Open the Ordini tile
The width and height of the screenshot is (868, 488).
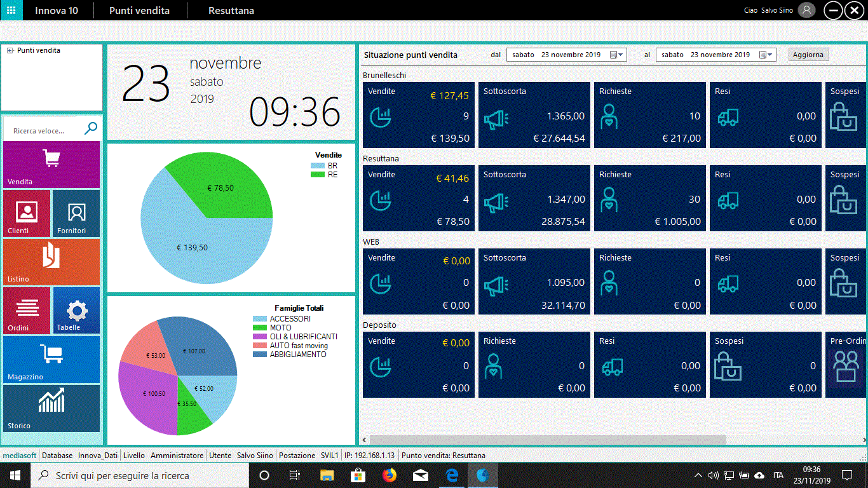[27, 311]
